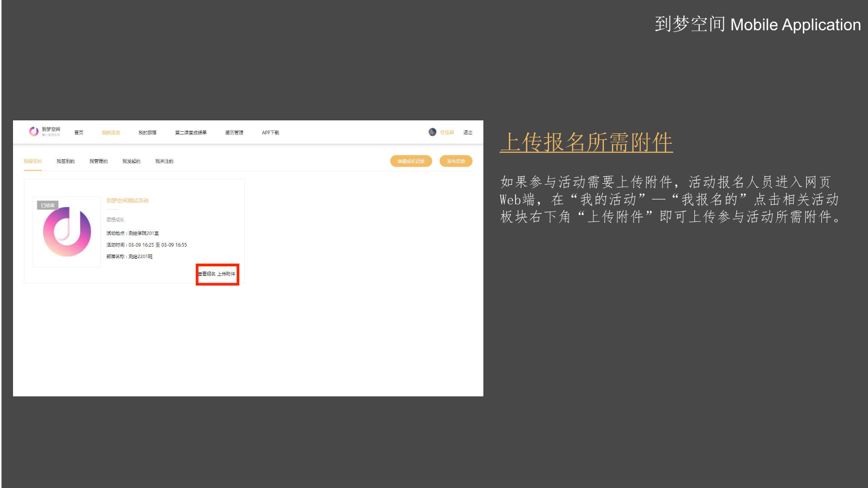Click the 申请成长记录 button

tap(411, 161)
